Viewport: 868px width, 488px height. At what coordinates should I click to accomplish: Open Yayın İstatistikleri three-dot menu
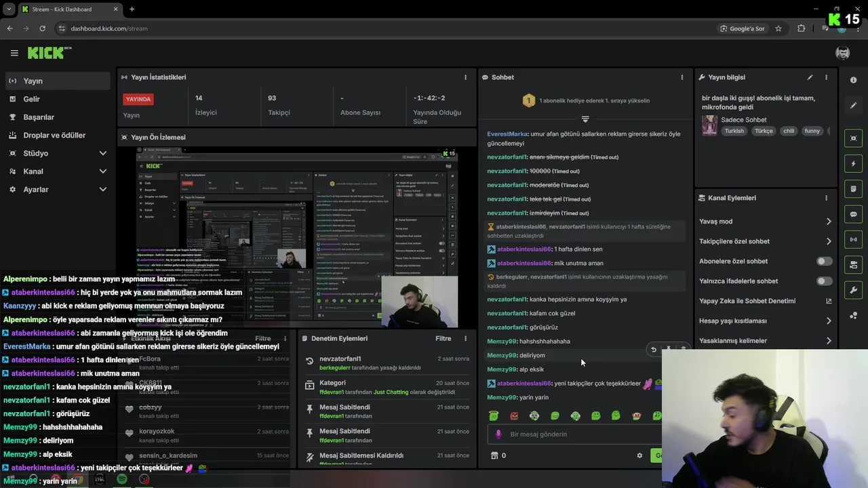pyautogui.click(x=465, y=77)
